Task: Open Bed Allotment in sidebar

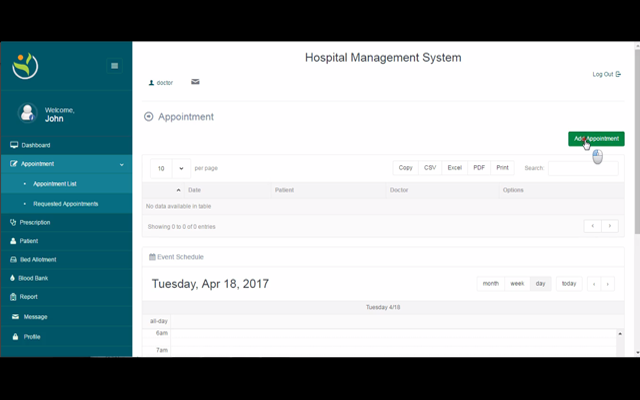Action: (38, 259)
